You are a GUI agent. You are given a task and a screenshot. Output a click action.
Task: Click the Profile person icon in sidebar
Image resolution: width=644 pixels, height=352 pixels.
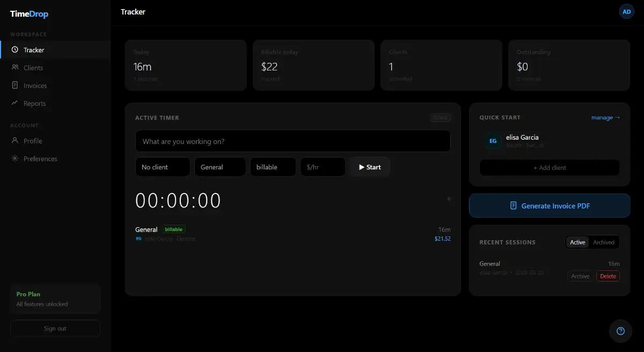pos(14,141)
